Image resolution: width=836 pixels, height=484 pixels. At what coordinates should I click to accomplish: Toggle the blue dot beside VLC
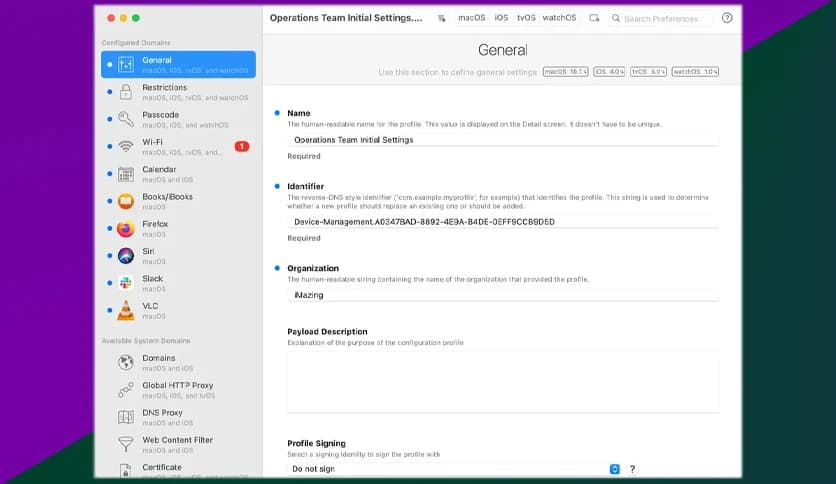coord(109,310)
